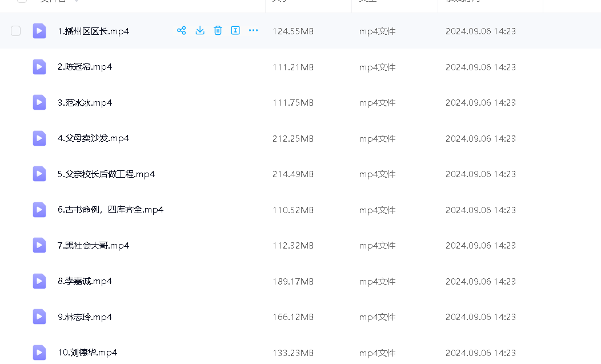
Task: Click the 189.17MB size cell
Action: click(x=293, y=281)
